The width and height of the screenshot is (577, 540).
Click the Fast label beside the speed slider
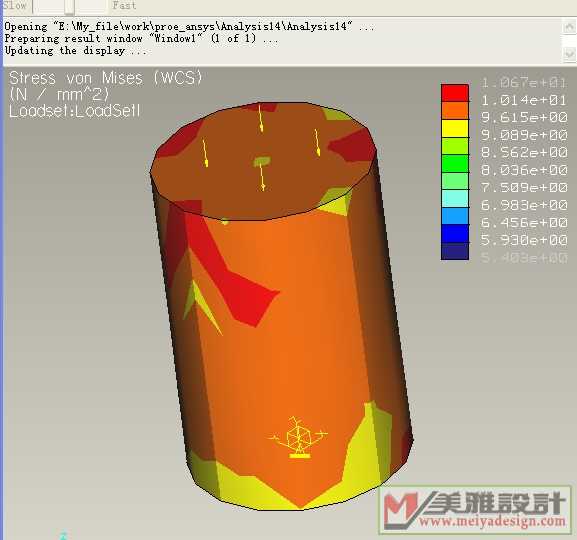(x=124, y=6)
